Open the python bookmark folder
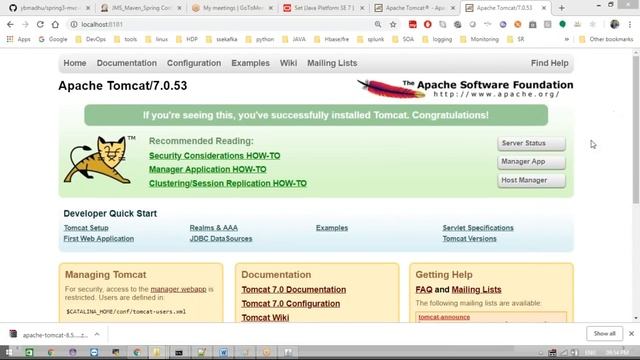The width and height of the screenshot is (640, 360). pyautogui.click(x=260, y=39)
